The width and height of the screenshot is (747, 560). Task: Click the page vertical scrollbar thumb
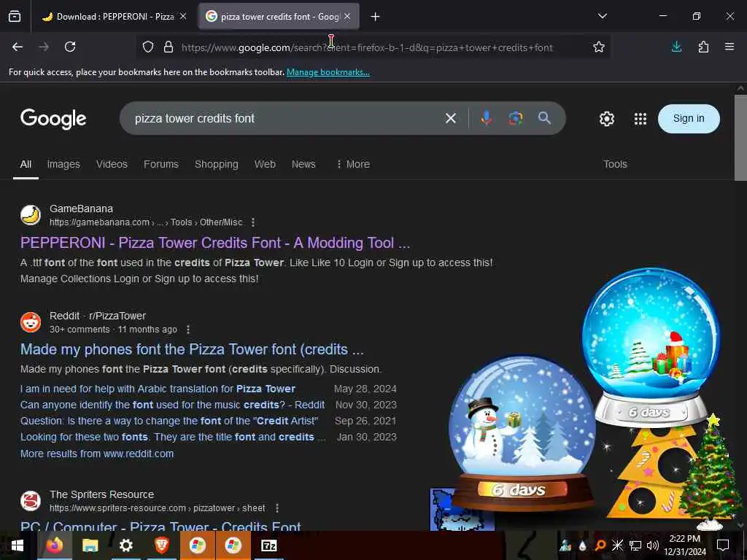tap(740, 138)
